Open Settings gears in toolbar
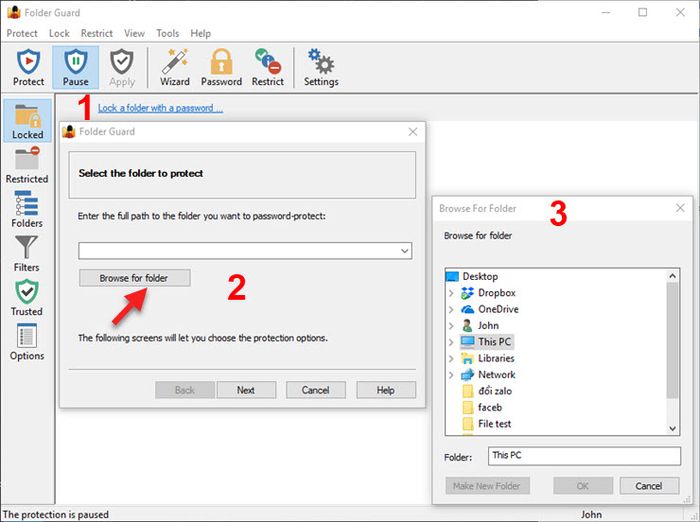700x522 pixels. pos(321,68)
